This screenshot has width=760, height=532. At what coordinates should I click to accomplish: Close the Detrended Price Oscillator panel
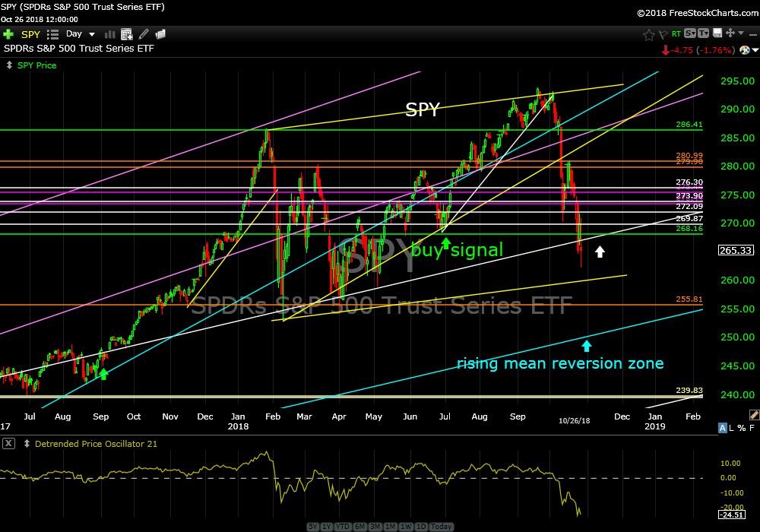point(8,444)
